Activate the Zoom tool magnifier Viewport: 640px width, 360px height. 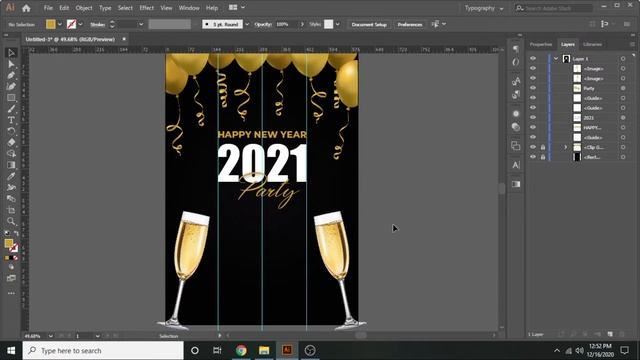tap(11, 221)
